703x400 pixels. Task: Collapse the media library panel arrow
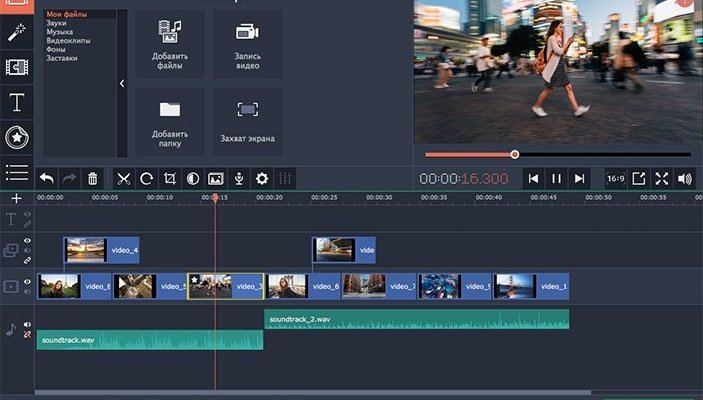122,84
